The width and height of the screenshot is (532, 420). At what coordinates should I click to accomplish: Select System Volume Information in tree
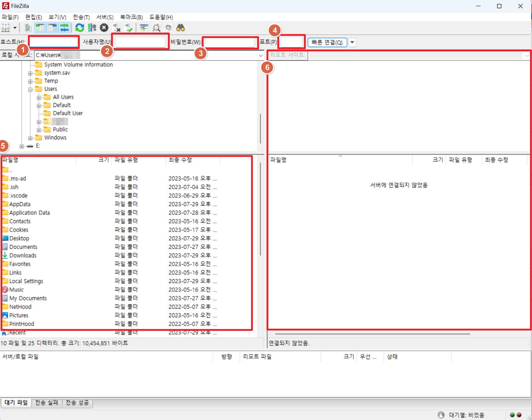pyautogui.click(x=78, y=64)
